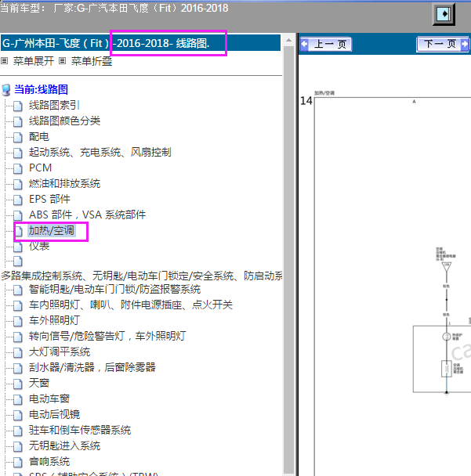471x476 pixels.
Task: Click page icon beside 智能钥匙 entry
Action: (x=18, y=290)
